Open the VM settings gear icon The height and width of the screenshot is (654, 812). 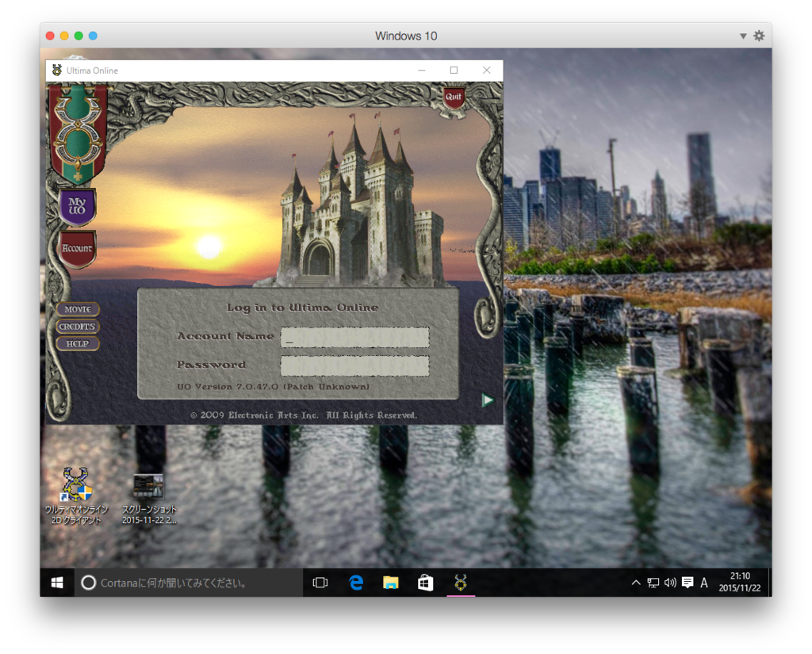click(x=759, y=36)
